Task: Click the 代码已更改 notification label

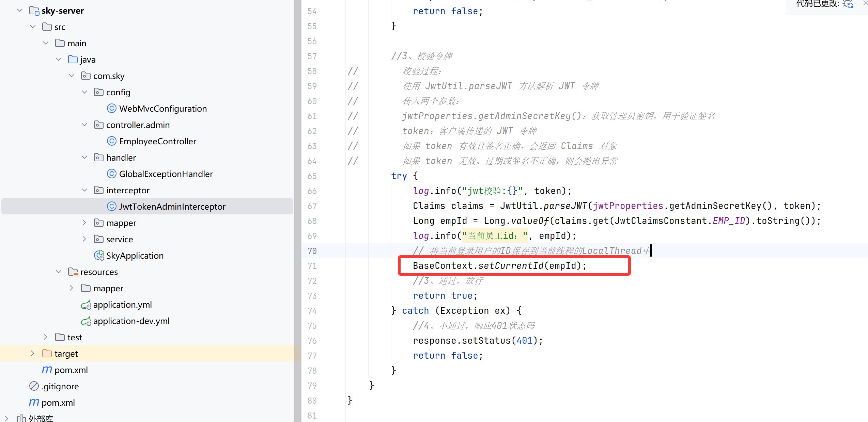Action: point(818,4)
